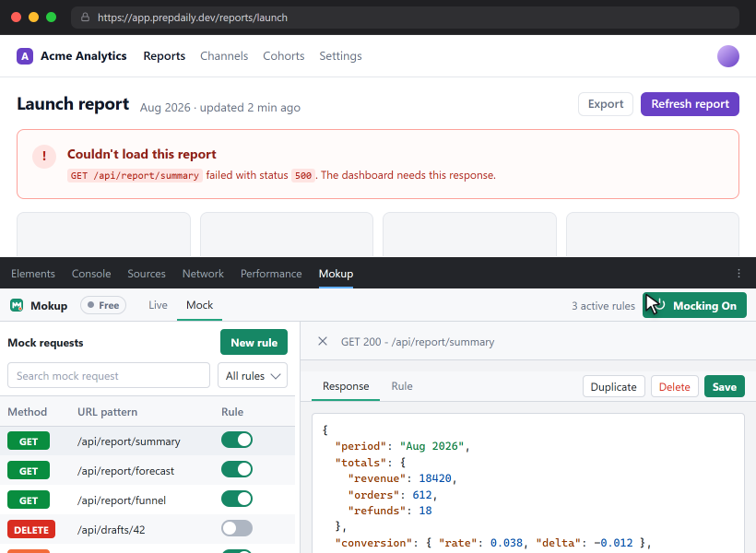Click the orders value 612
756x553 pixels.
pyautogui.click(x=422, y=495)
